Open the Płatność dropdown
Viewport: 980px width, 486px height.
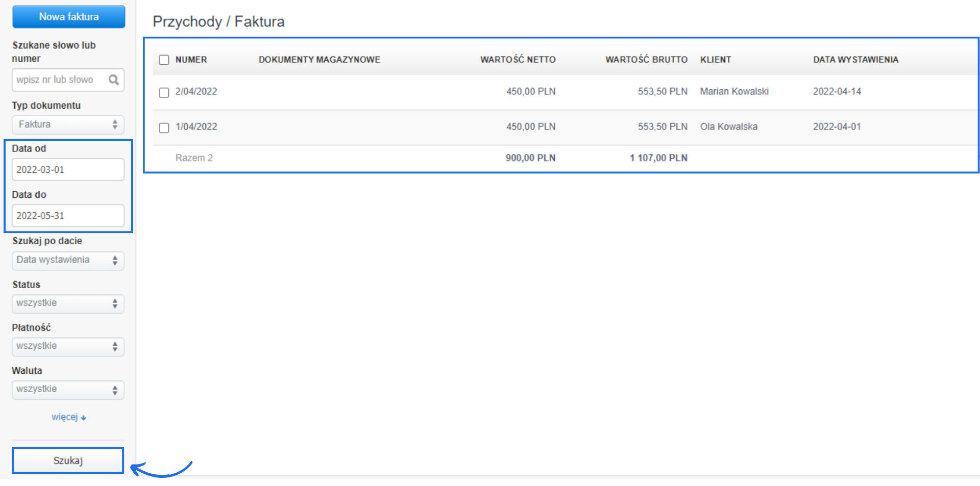68,347
